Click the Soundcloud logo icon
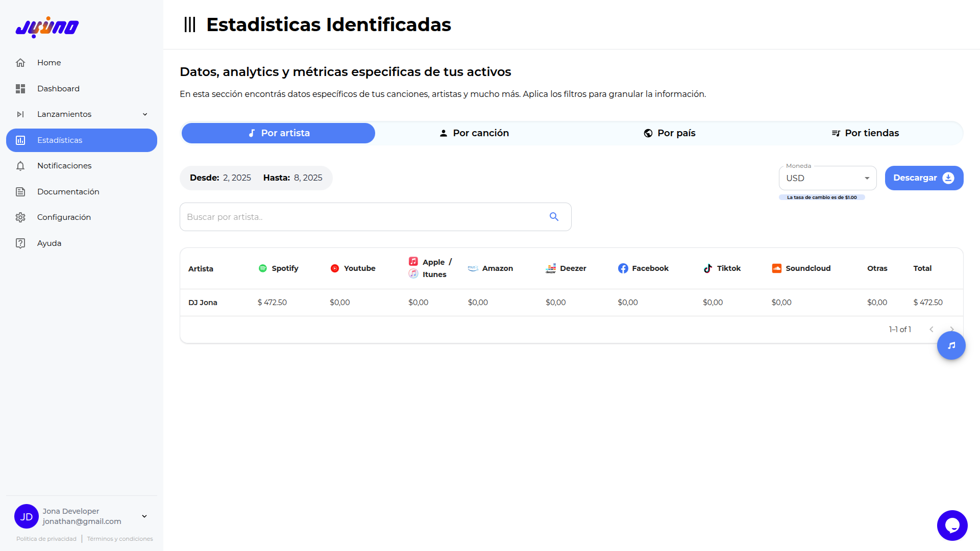This screenshot has width=980, height=551. coord(777,268)
